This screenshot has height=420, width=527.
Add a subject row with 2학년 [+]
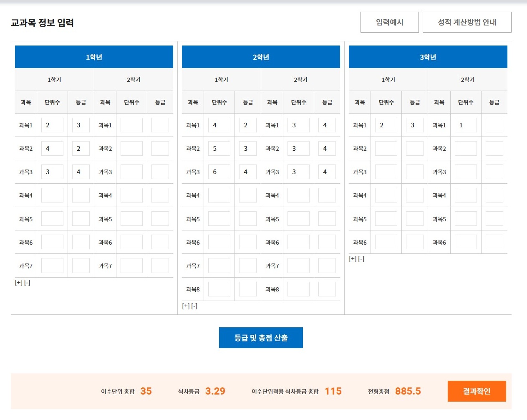[x=186, y=306]
